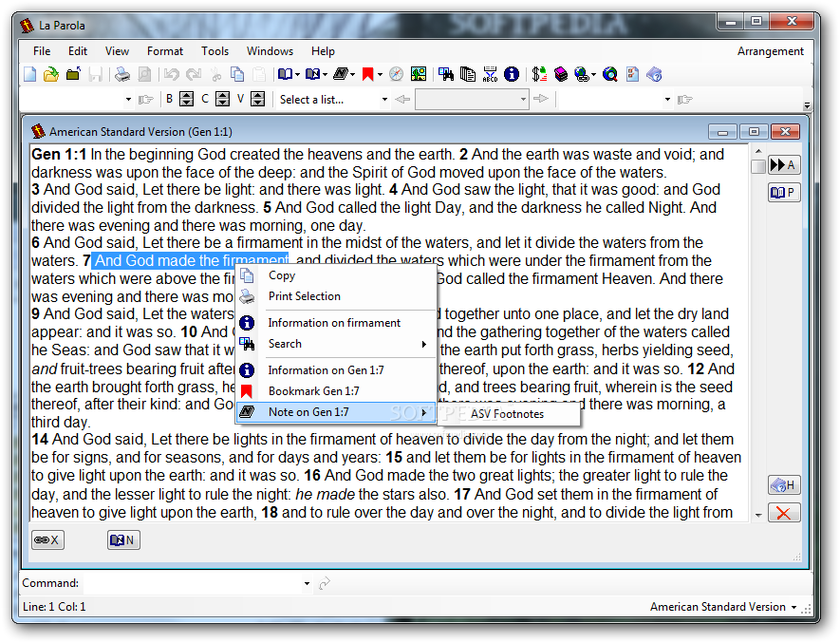
Task: Open the Edit menu
Action: (x=78, y=51)
